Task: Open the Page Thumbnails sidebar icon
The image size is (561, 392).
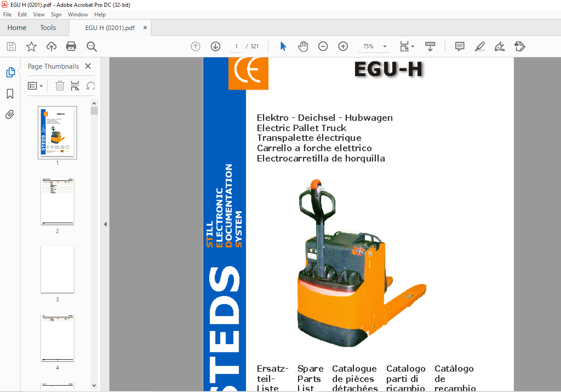Action: point(10,72)
